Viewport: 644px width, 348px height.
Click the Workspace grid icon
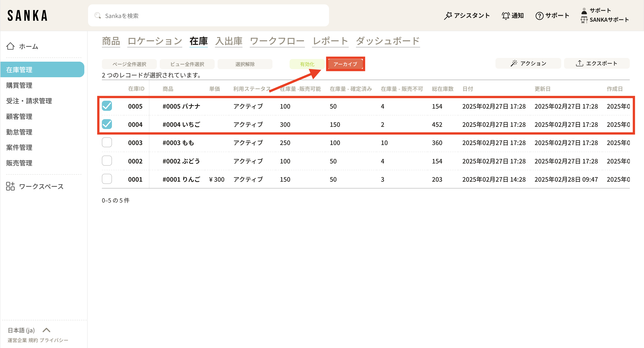[10, 186]
